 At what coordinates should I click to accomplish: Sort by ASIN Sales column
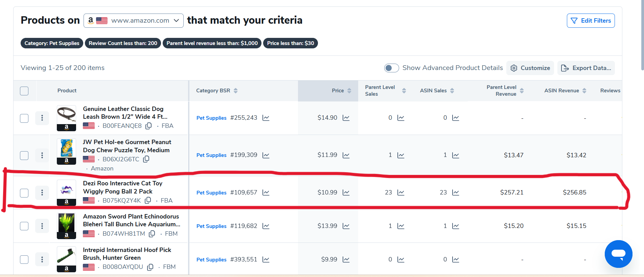[452, 91]
